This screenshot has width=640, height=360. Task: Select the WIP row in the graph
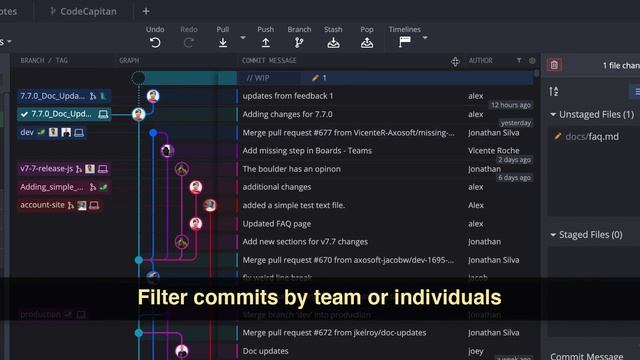click(333, 78)
